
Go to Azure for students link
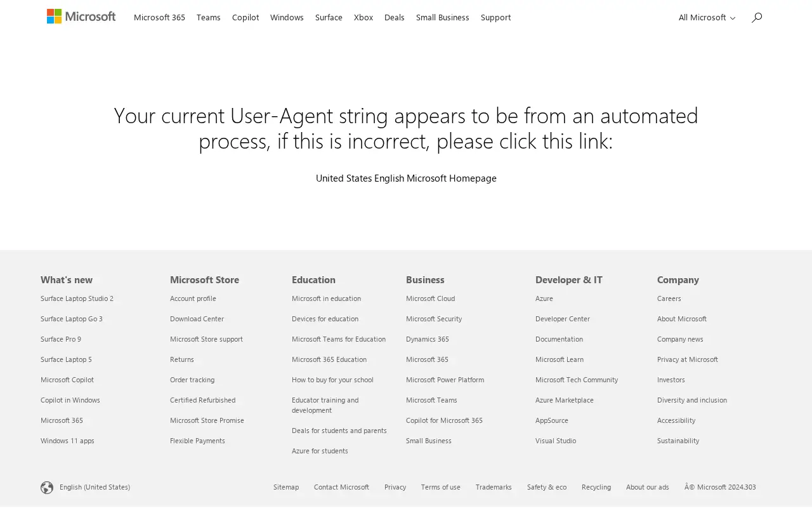tap(320, 451)
